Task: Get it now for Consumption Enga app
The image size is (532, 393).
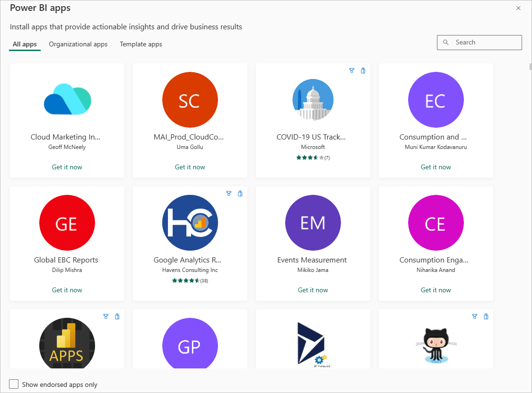Action: point(436,290)
